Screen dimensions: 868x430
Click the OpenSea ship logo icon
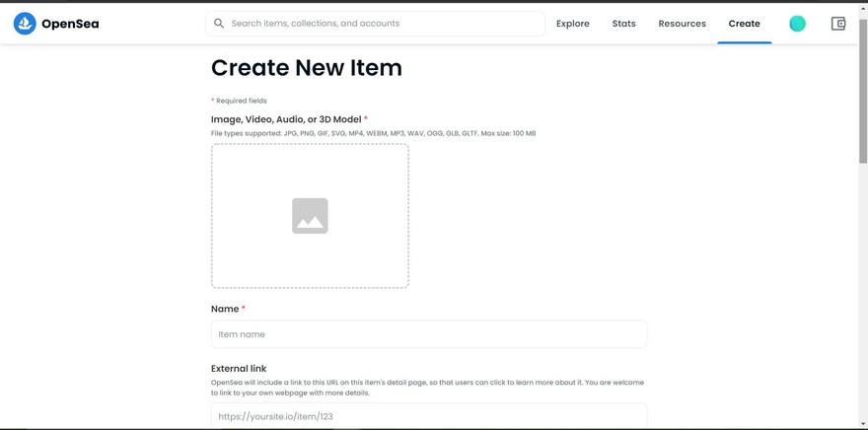[25, 24]
